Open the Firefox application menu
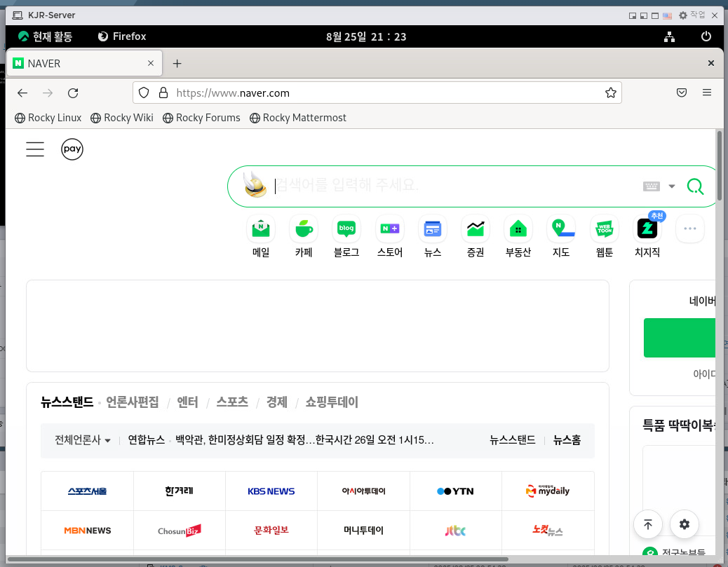The image size is (728, 567). click(707, 93)
